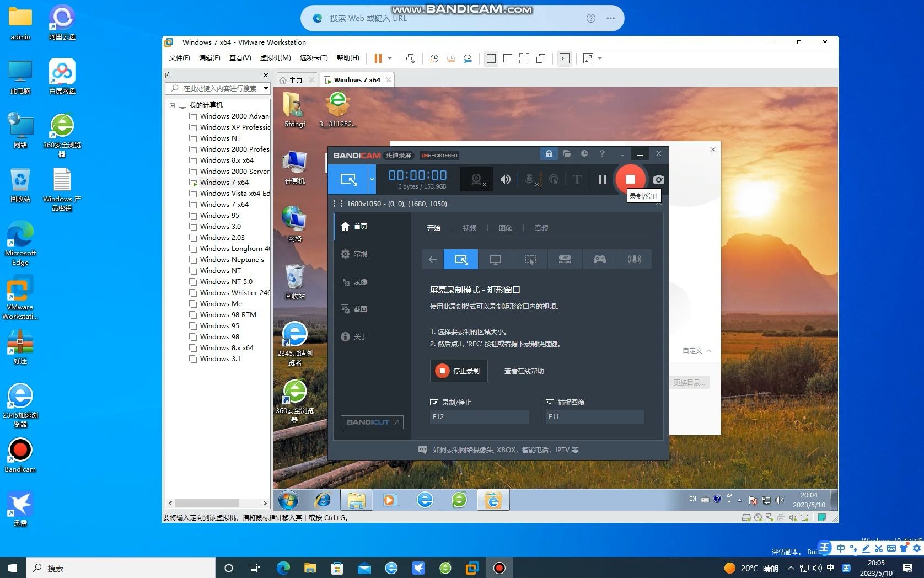Click VMware full screen toolbar icon
This screenshot has width=924, height=578.
point(524,58)
